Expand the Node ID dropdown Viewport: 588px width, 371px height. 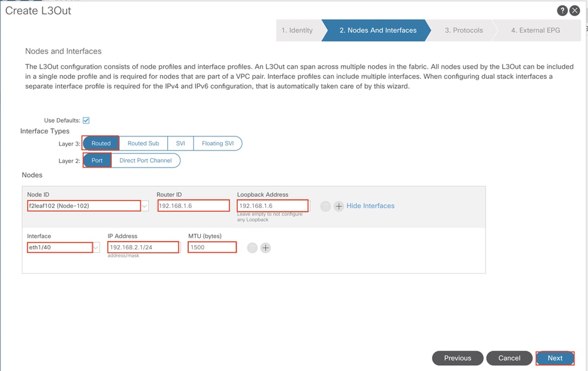tap(145, 206)
